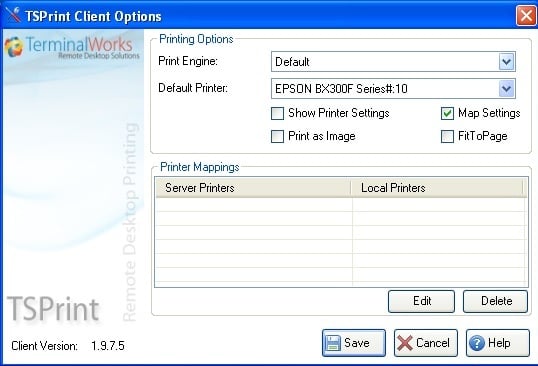
Task: Click the question mark Help icon
Action: point(477,343)
